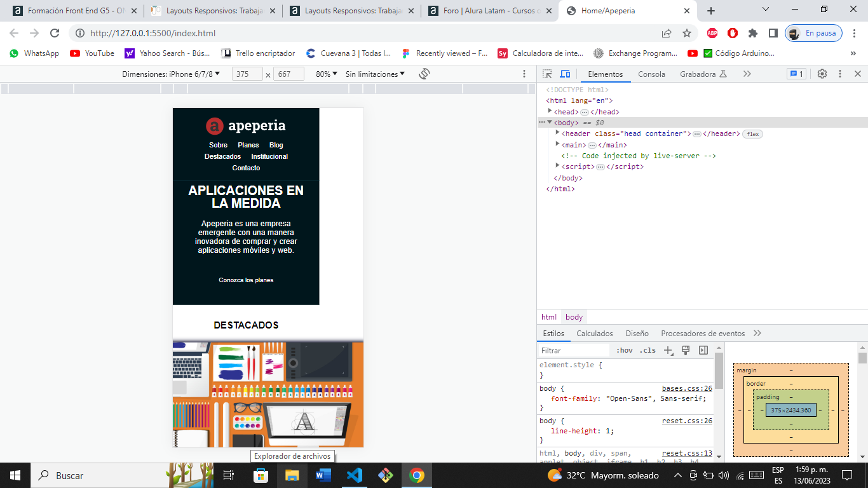Open the Calculados tab
The width and height of the screenshot is (868, 488).
[595, 334]
